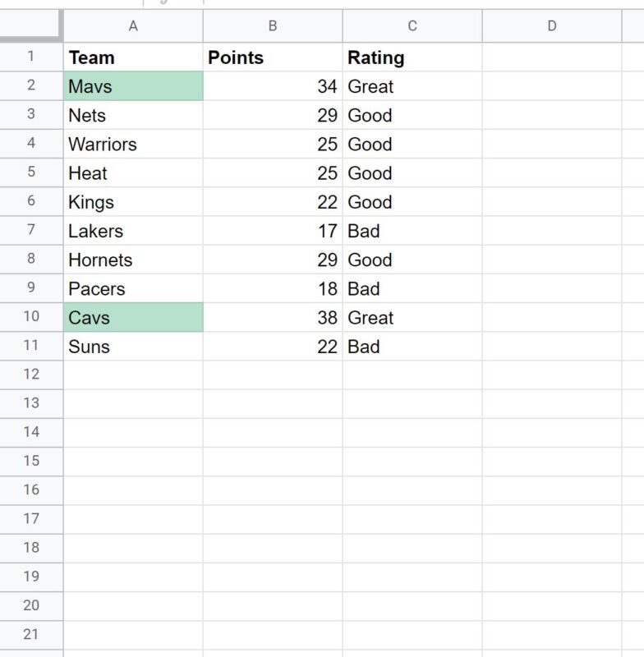
Task: Click the Hornets cell
Action: point(133,260)
